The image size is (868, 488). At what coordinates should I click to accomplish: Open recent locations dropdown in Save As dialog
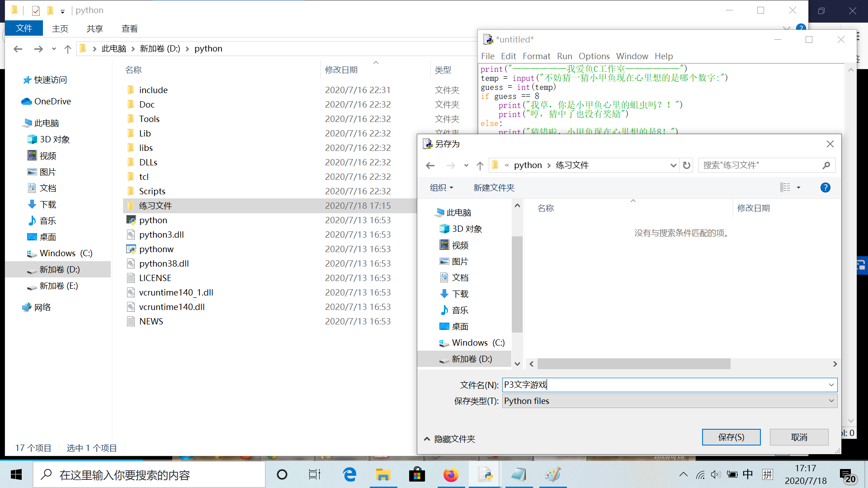(466, 165)
